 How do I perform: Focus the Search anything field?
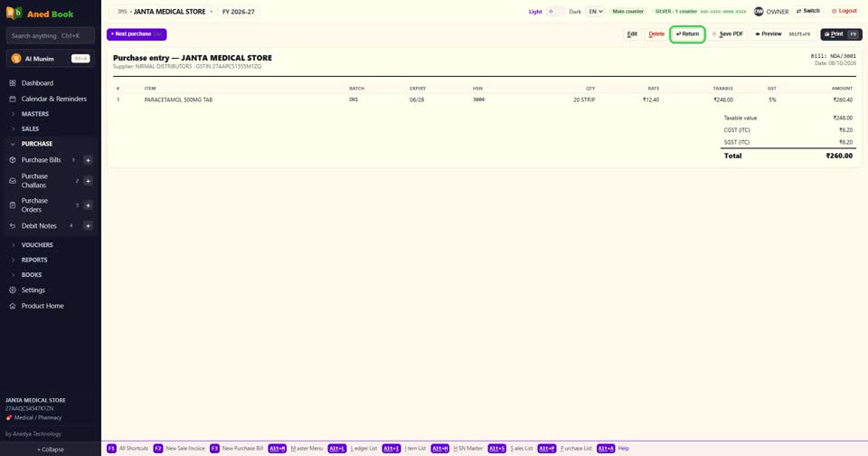pyautogui.click(x=51, y=36)
